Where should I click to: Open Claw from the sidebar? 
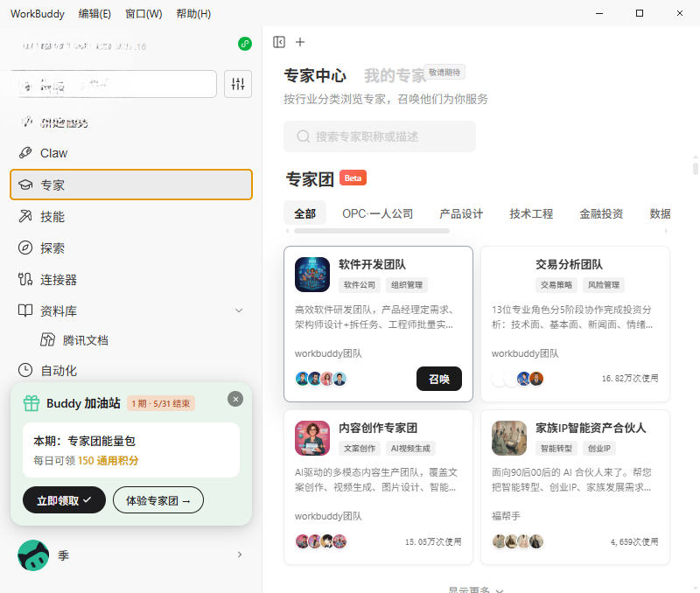click(x=131, y=153)
